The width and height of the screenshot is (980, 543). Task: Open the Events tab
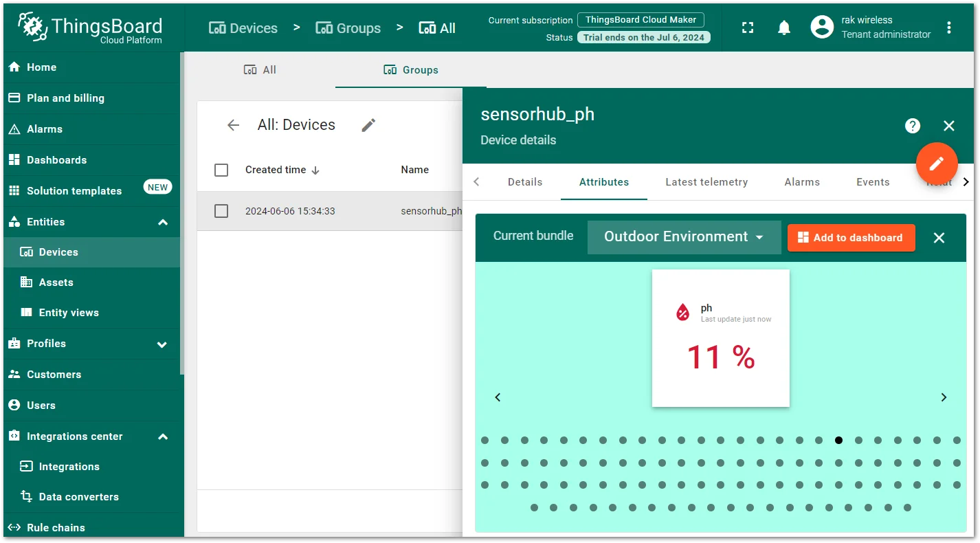[x=873, y=182]
